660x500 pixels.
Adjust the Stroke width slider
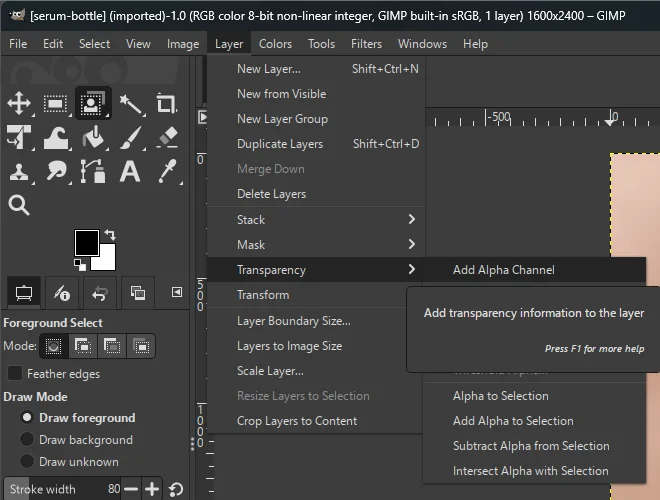62,489
